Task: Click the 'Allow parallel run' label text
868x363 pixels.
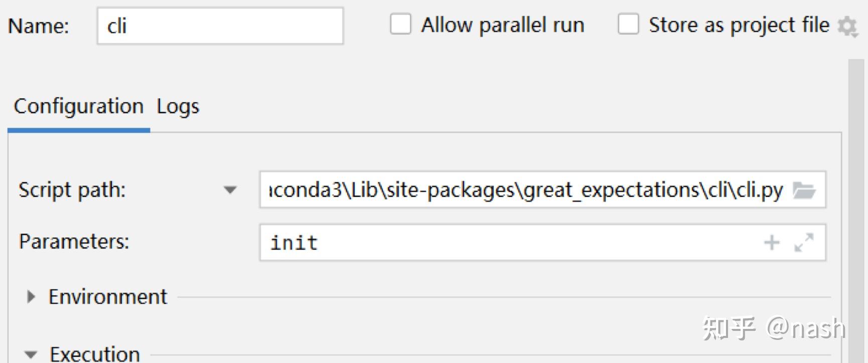Action: tap(503, 25)
